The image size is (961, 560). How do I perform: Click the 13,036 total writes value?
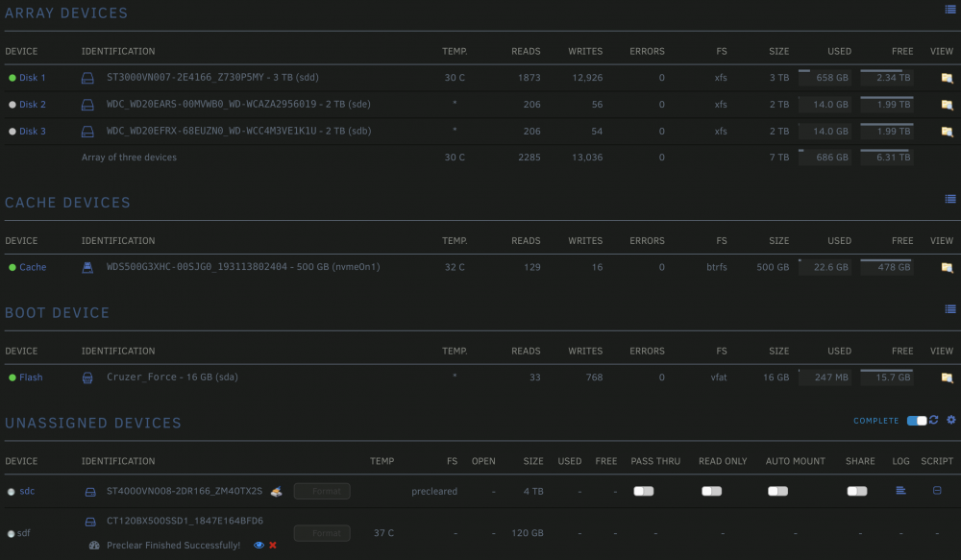[x=586, y=158]
